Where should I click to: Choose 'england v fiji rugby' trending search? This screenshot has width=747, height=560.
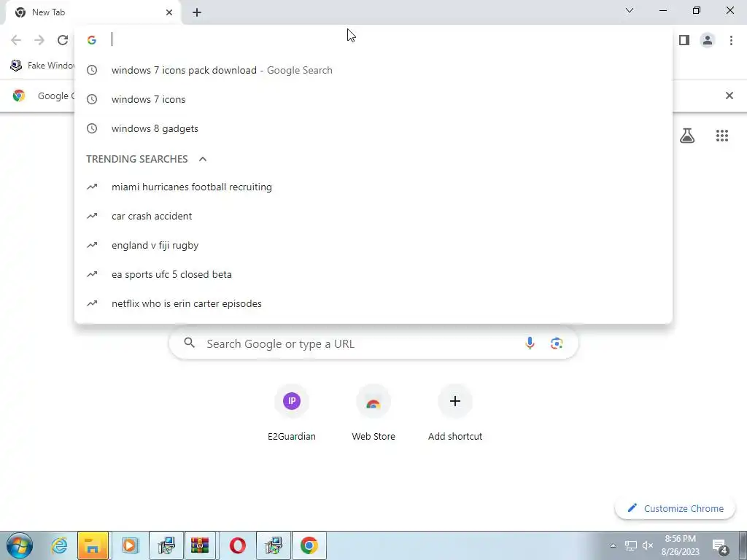click(x=373, y=245)
